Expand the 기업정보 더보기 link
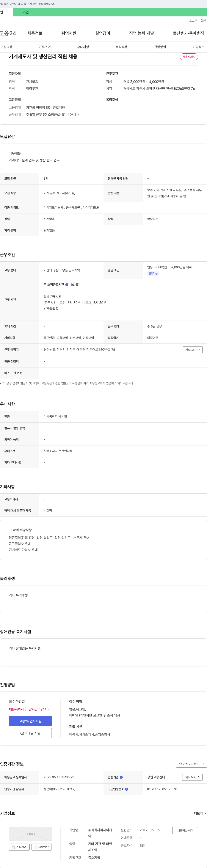Viewport: 207px width, 868px height. coord(200,813)
